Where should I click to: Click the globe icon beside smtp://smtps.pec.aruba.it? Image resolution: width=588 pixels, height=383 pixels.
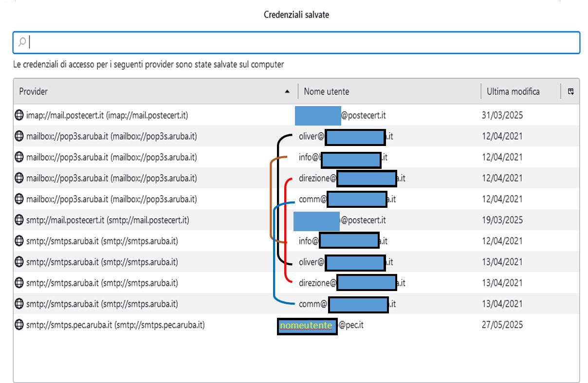(19, 325)
